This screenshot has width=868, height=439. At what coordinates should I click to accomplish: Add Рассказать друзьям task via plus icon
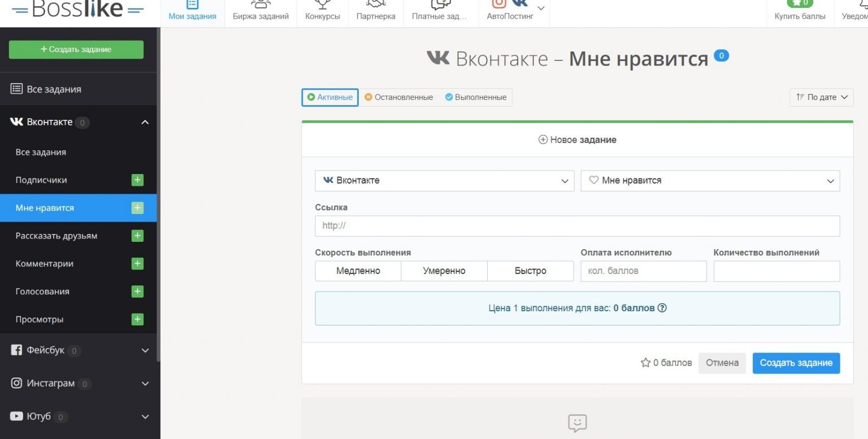(137, 236)
